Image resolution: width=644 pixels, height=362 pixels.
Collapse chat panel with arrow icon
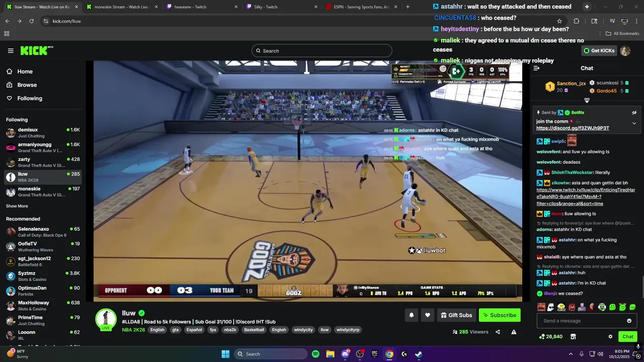pos(536,68)
